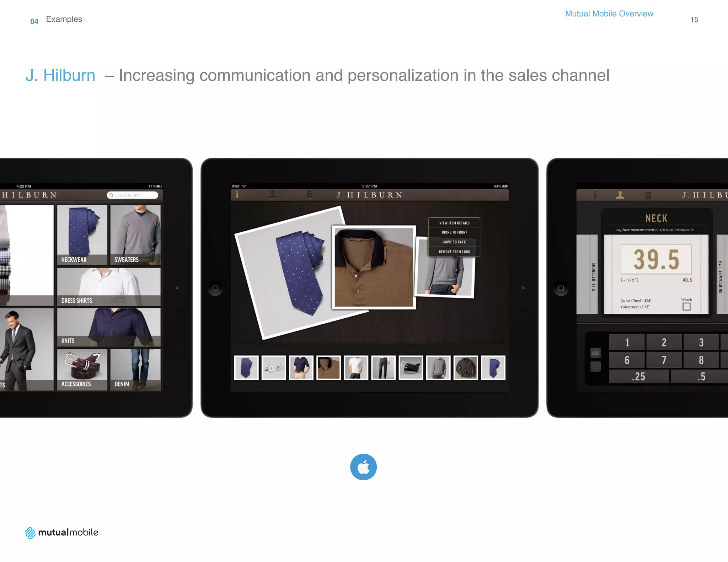This screenshot has width=728, height=562.
Task: Choose View Item Details in the context menu
Action: tap(454, 223)
